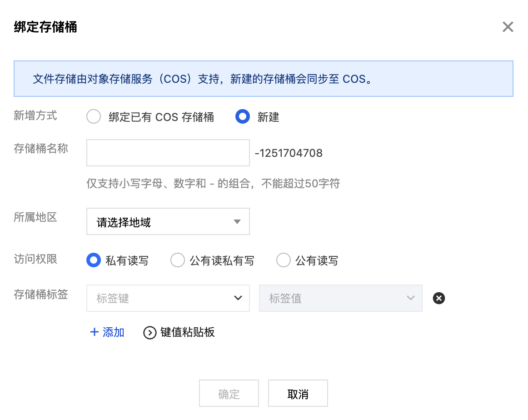Open the 键值粘贴板 text link
Viewport: 528px width, 420px height.
point(188,332)
